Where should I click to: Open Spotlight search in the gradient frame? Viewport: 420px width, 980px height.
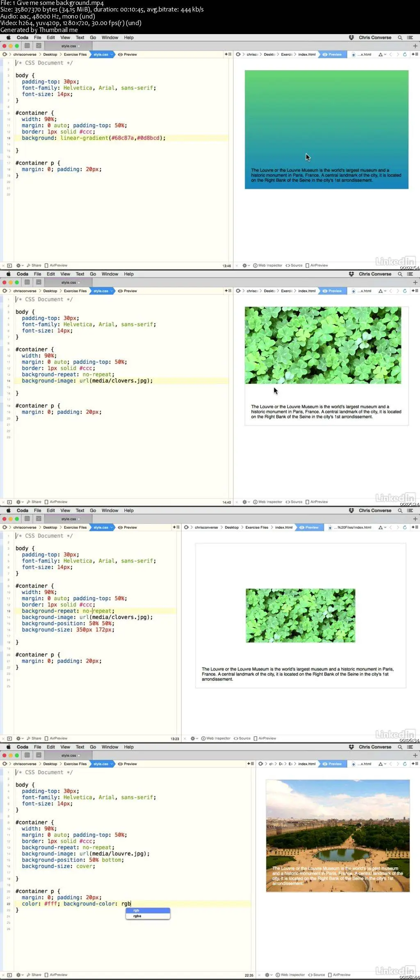[400, 37]
